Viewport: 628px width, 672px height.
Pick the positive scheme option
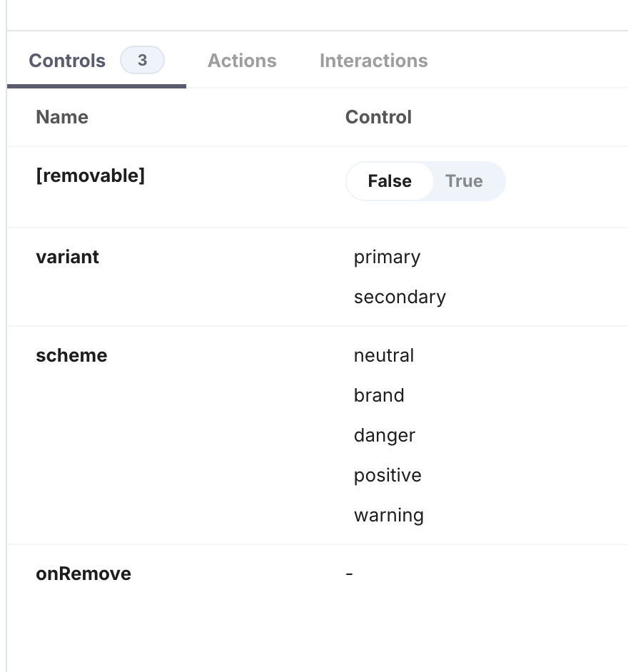point(388,475)
